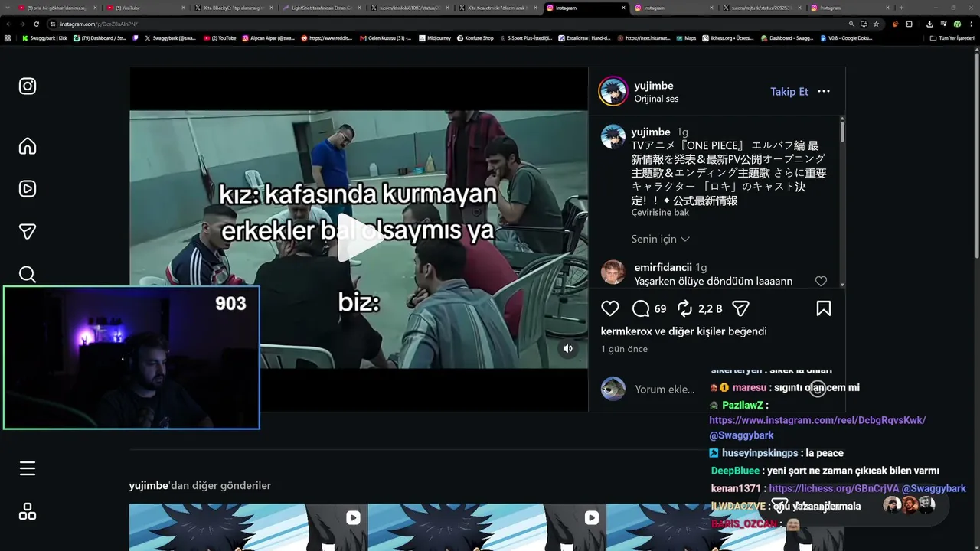
Task: Repost the reel using the repost icon
Action: [684, 308]
